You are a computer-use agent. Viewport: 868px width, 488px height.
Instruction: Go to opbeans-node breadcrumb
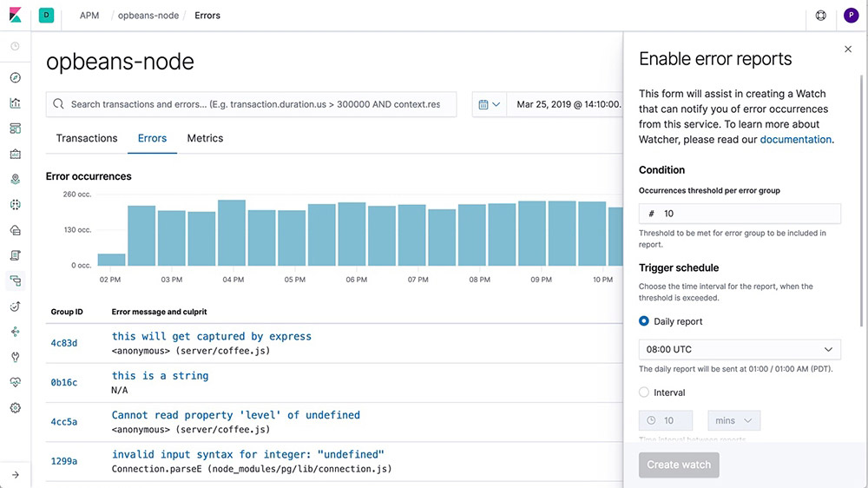click(148, 16)
